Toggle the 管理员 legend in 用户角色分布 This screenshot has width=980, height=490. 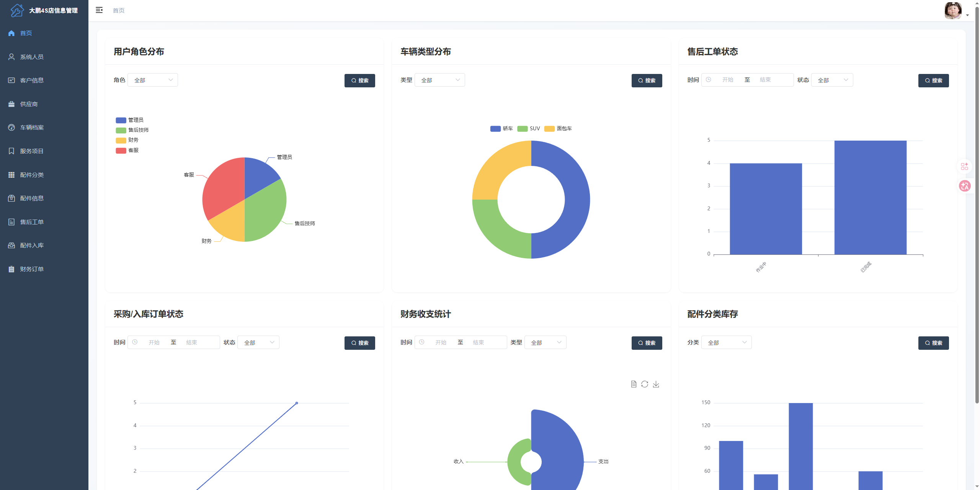coord(129,120)
